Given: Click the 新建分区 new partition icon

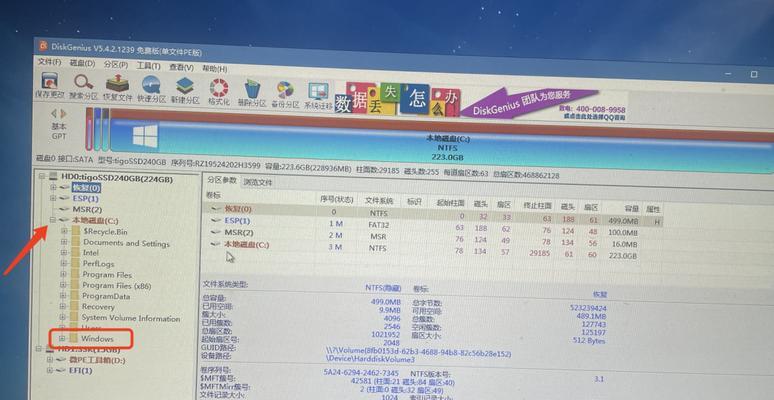Looking at the screenshot, I should pos(185,91).
